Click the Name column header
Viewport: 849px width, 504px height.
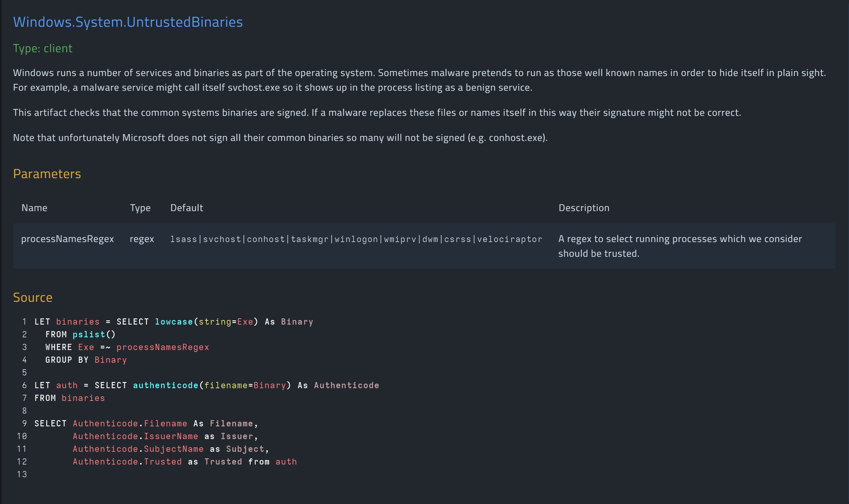(x=34, y=207)
